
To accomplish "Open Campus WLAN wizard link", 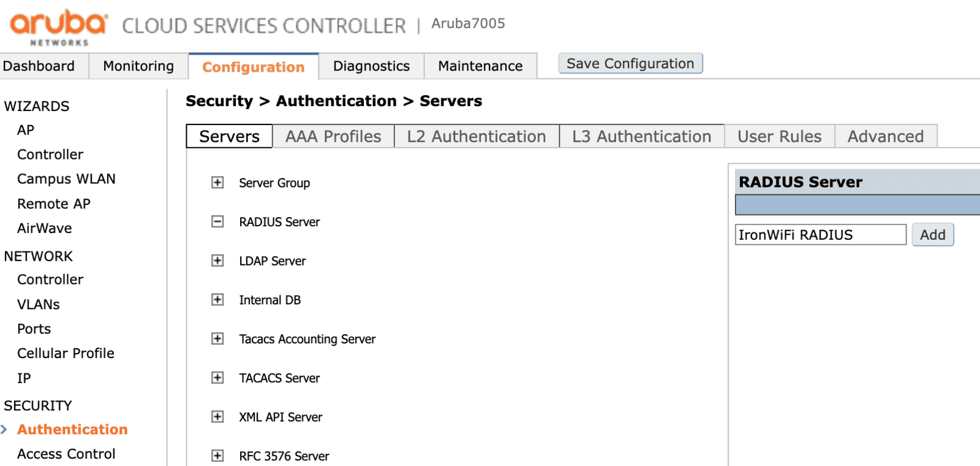I will click(x=66, y=179).
